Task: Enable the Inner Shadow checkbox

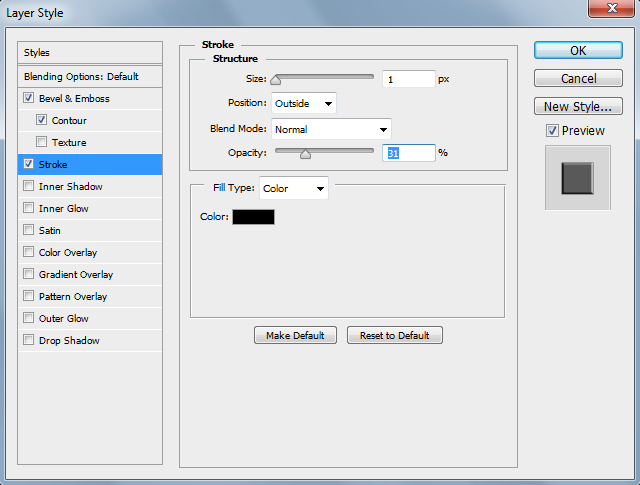Action: pos(29,186)
